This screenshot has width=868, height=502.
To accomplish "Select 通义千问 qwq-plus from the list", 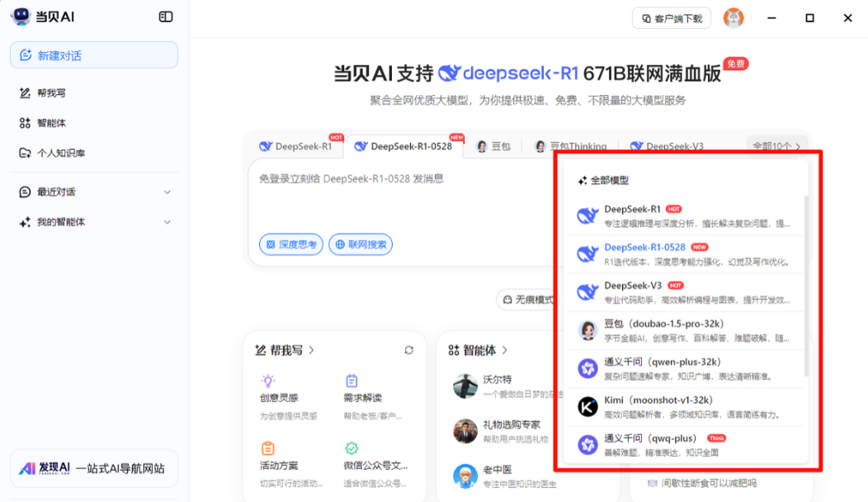I will [686, 445].
